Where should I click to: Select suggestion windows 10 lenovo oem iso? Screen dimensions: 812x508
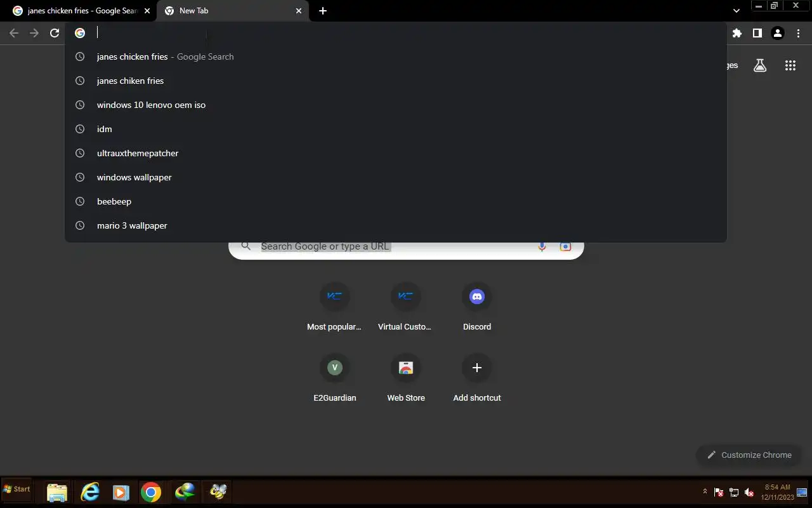[x=396, y=105]
